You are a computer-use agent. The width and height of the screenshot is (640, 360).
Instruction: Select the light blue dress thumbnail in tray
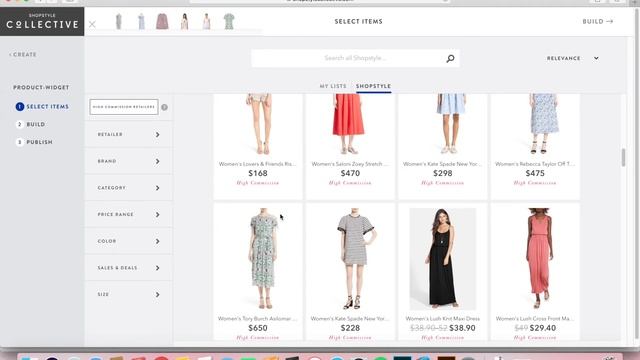(x=141, y=21)
